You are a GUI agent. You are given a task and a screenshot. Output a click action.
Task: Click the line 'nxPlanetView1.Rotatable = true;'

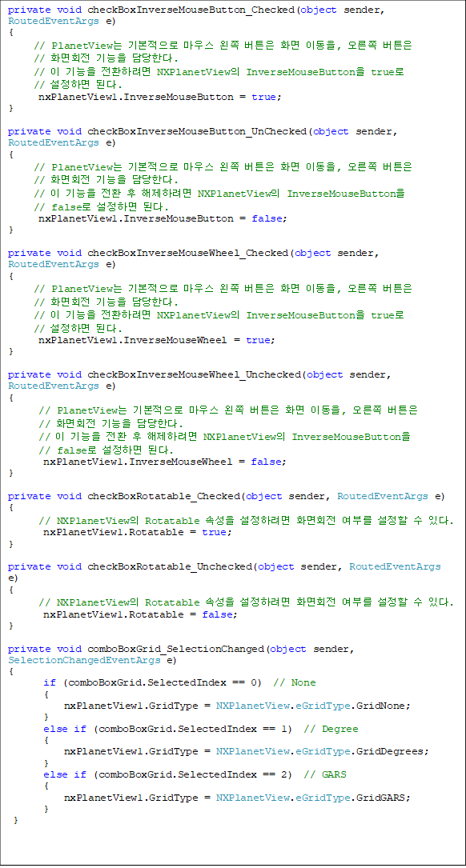tap(138, 533)
